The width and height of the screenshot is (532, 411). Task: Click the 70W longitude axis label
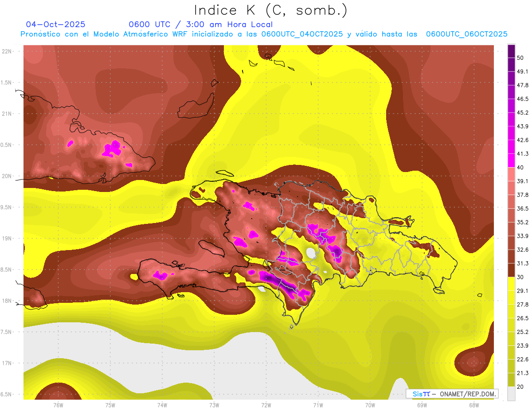(x=370, y=405)
